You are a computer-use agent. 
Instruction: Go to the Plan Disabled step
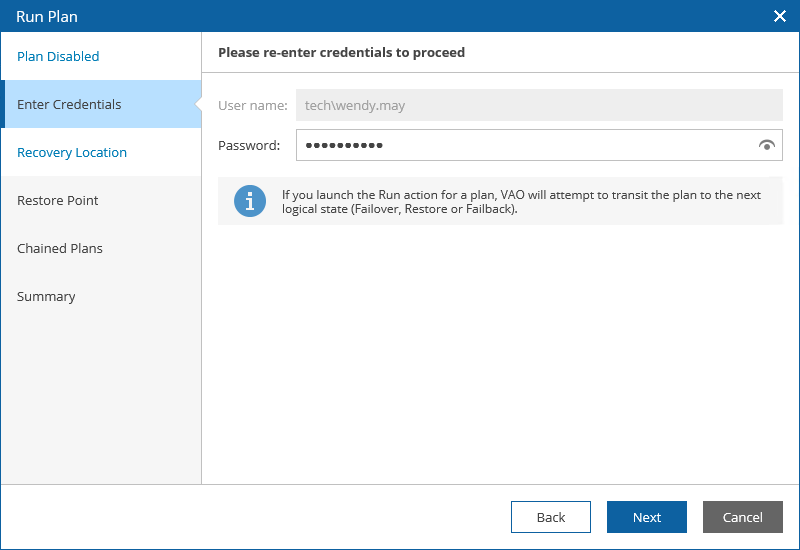tap(58, 57)
